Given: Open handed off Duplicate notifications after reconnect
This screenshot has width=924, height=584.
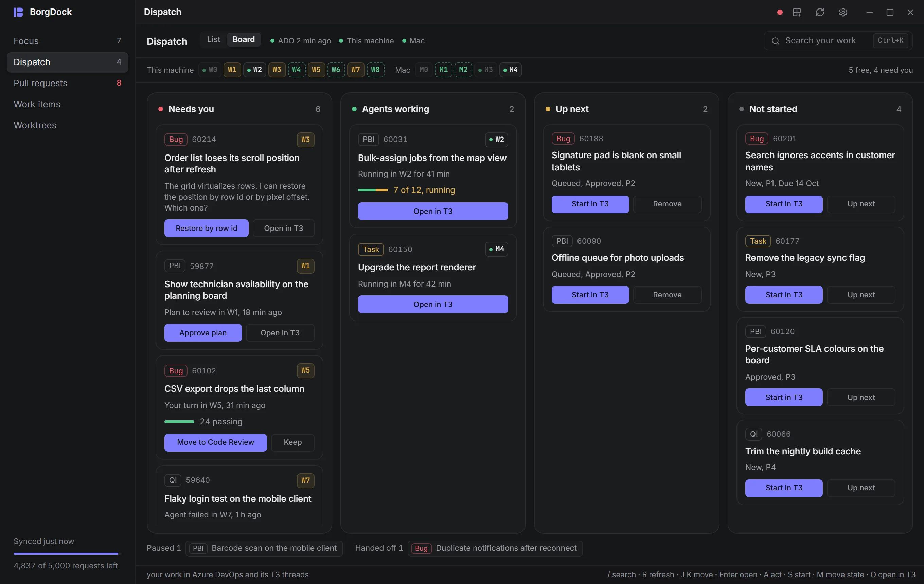Looking at the screenshot, I should [x=495, y=548].
